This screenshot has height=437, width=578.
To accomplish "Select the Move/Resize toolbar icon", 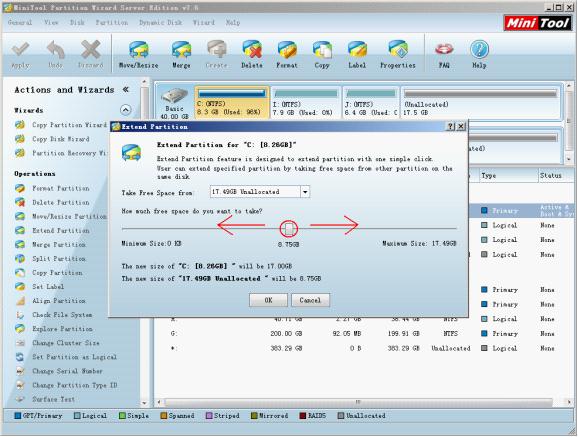I will pyautogui.click(x=139, y=55).
